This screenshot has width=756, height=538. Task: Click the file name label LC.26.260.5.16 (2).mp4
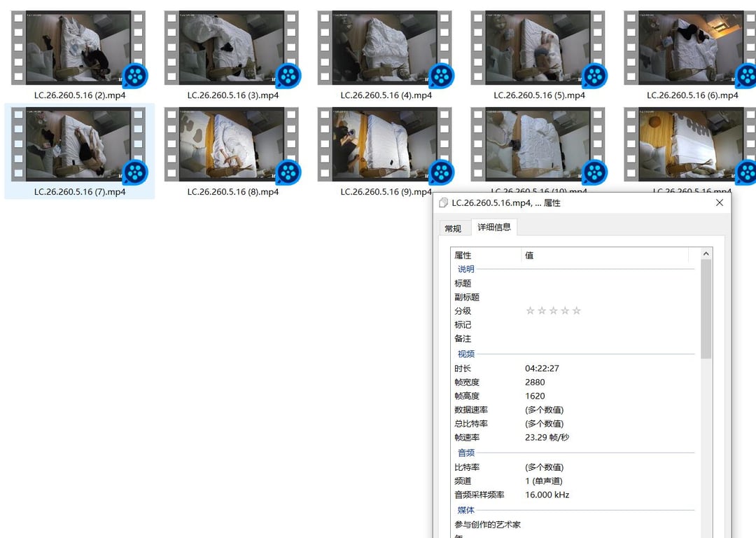point(80,95)
